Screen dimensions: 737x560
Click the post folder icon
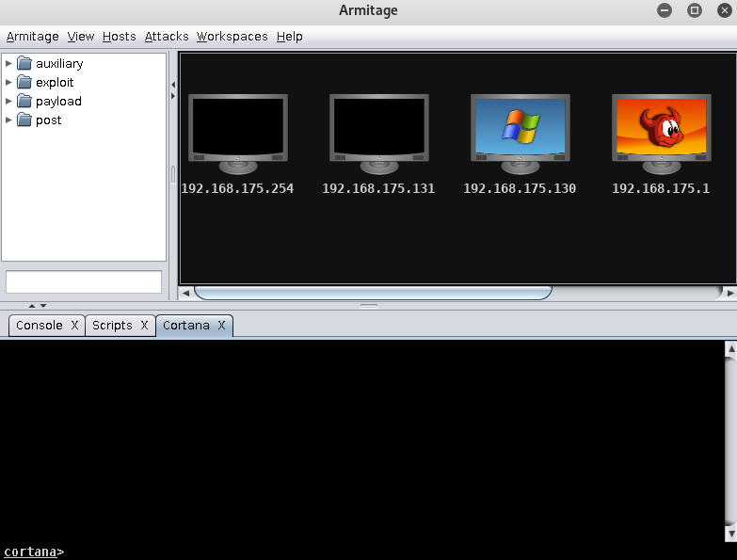[x=24, y=120]
